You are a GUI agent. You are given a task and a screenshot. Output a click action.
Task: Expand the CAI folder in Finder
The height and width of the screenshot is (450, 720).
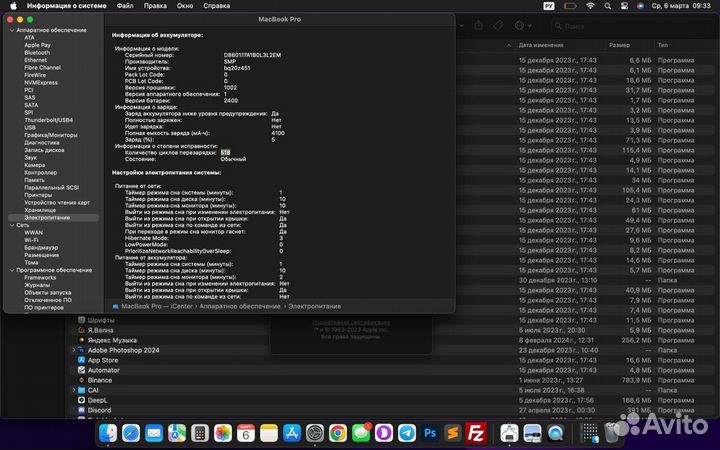tap(74, 390)
